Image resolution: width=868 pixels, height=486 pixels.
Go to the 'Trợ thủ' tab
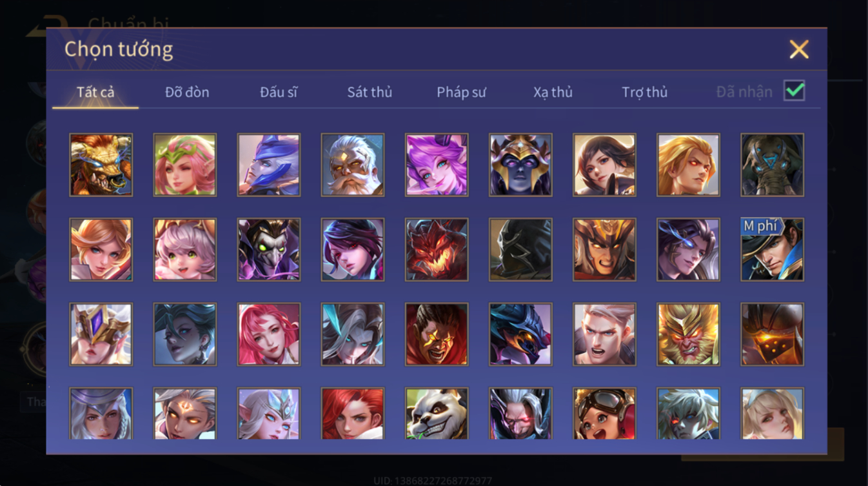tap(644, 92)
